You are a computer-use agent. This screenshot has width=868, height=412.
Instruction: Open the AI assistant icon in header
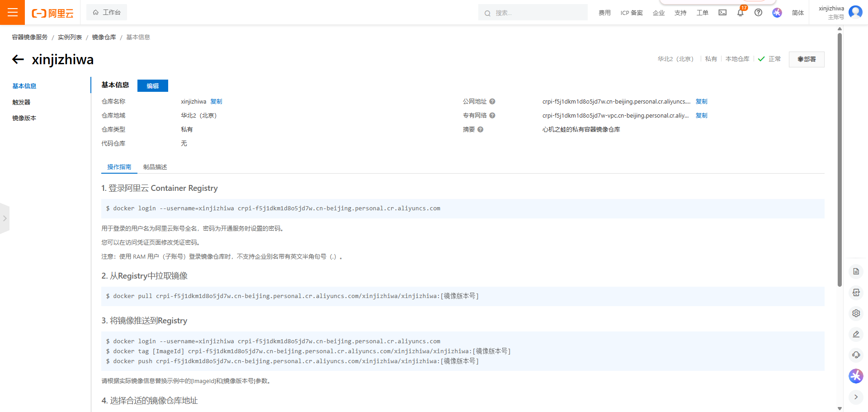[777, 13]
